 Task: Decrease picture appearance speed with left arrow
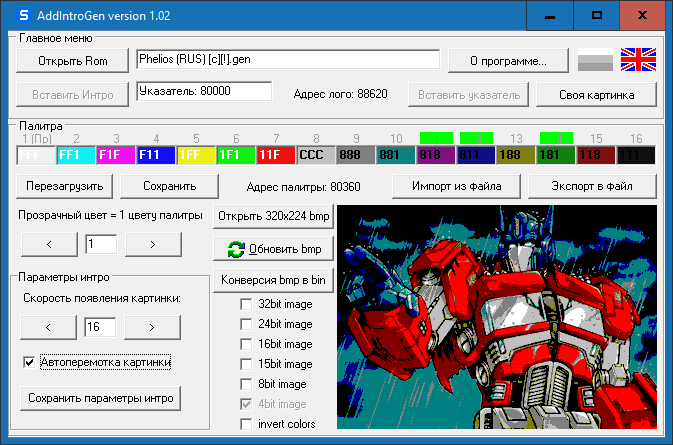(49, 327)
